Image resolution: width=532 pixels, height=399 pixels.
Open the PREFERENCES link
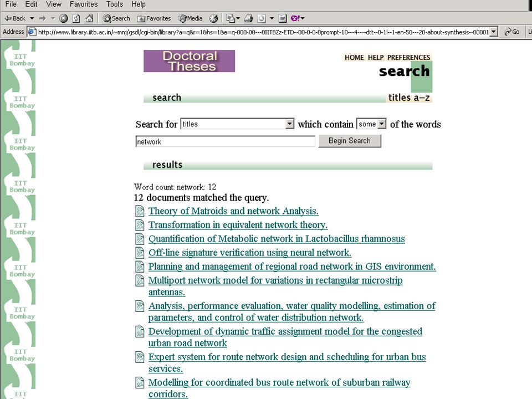pos(408,57)
